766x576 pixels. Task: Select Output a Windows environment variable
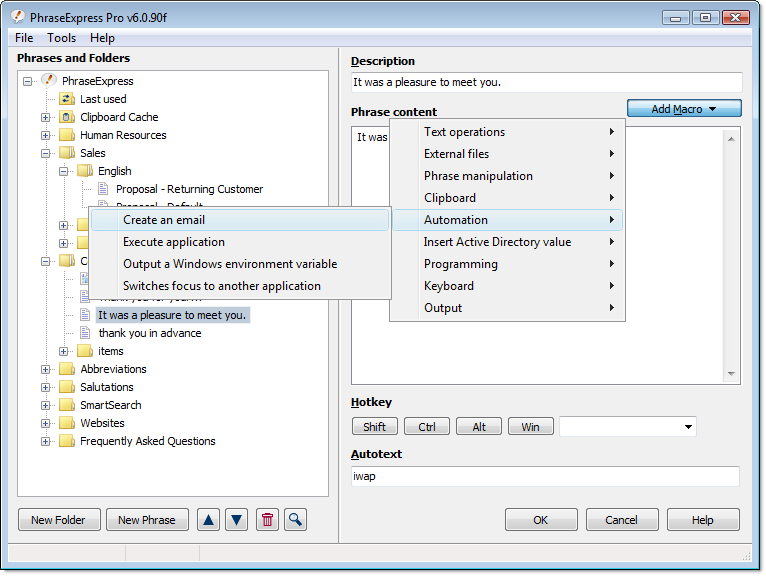tap(240, 264)
